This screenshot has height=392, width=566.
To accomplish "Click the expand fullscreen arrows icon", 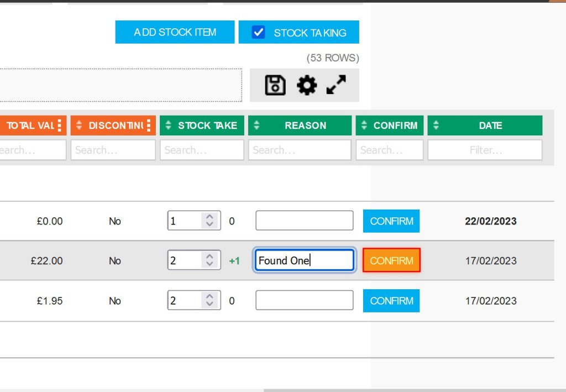I will 336,84.
